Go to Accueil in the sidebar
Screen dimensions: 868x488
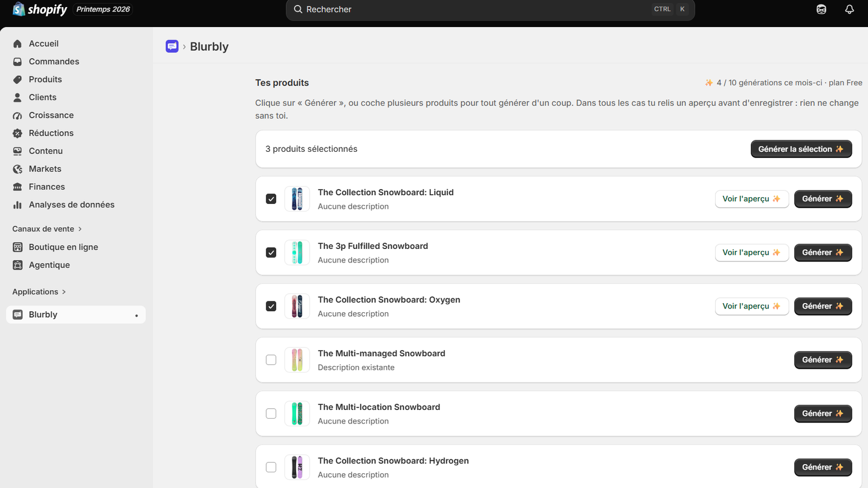(76, 44)
